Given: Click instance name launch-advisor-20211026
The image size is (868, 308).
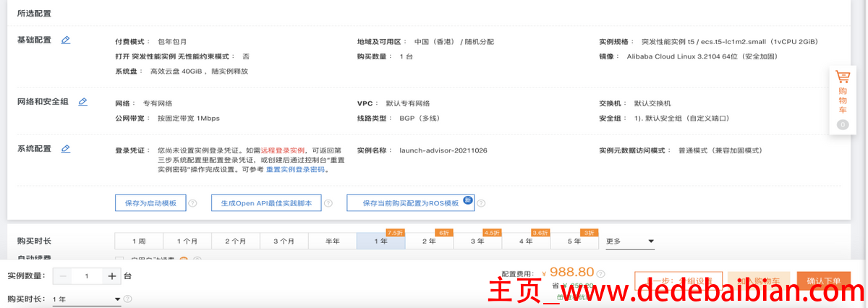Looking at the screenshot, I should pos(443,150).
